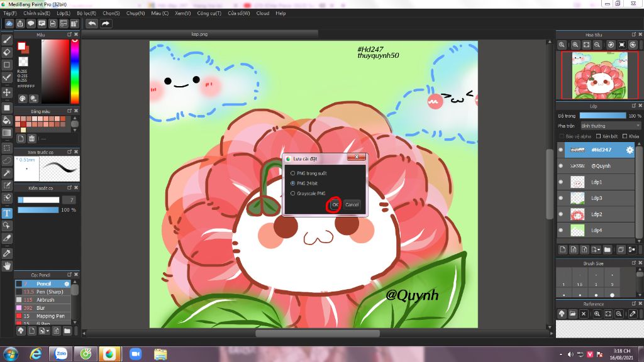This screenshot has width=644, height=362.
Task: Select the Blur brush
Action: [43, 308]
